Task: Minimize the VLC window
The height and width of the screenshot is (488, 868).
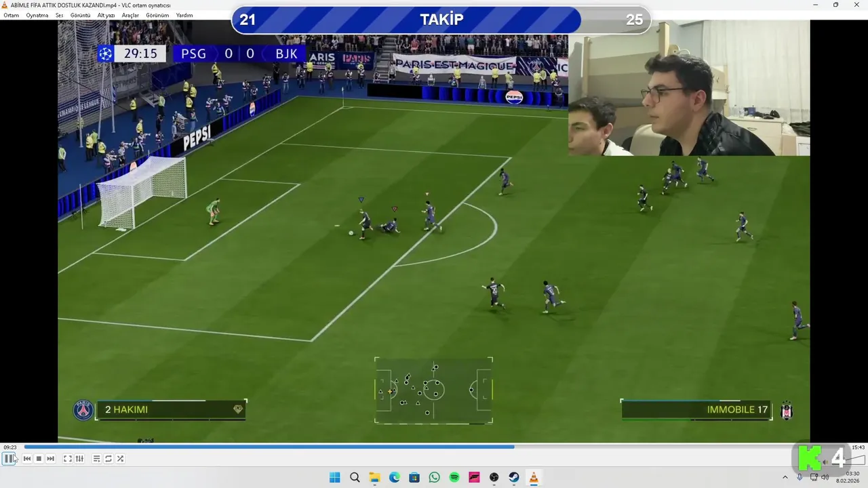Action: tap(816, 5)
